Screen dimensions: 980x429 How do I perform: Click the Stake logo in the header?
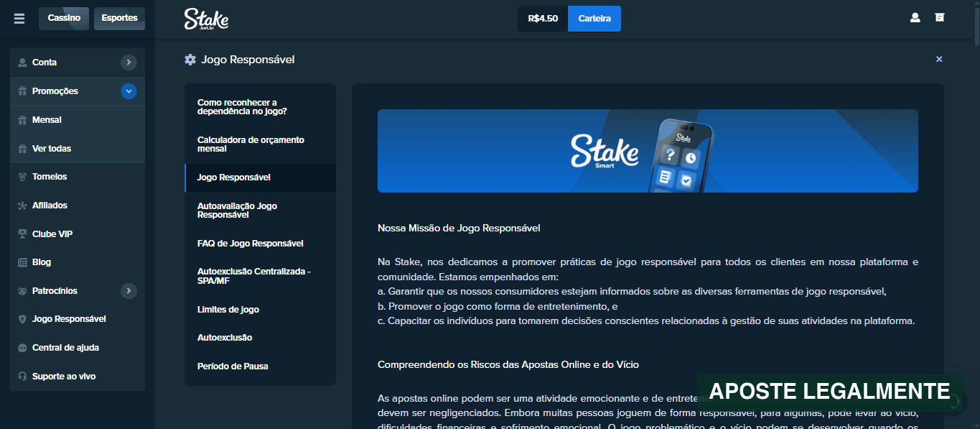click(206, 19)
